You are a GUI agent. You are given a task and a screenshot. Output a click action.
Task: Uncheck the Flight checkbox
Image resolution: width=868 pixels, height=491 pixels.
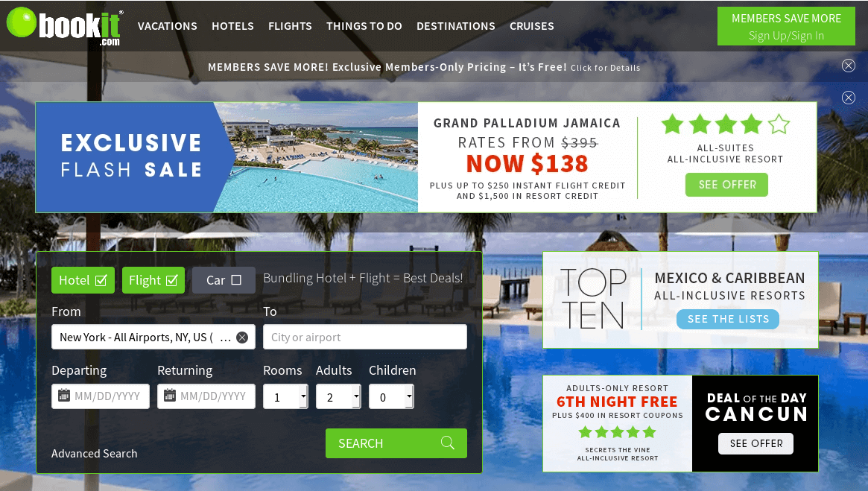[171, 280]
